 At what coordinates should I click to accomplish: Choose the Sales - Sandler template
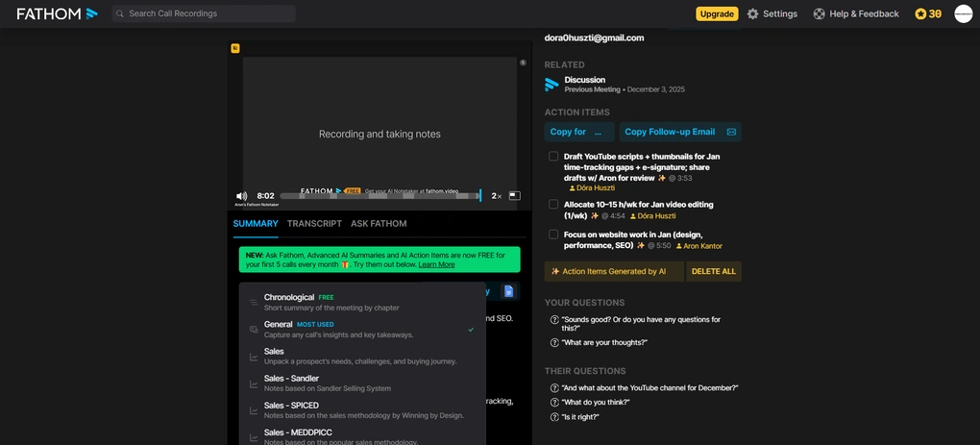[x=362, y=383]
